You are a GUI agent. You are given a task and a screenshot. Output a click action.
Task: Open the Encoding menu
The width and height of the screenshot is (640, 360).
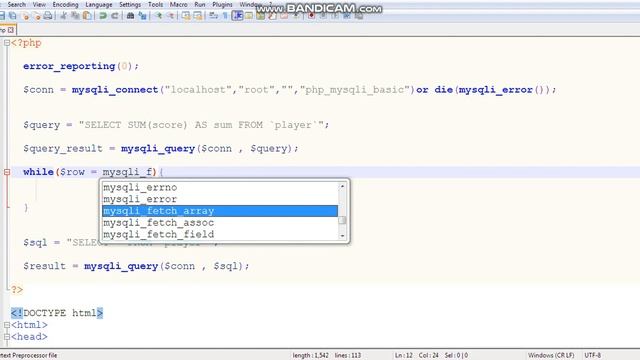click(x=65, y=4)
